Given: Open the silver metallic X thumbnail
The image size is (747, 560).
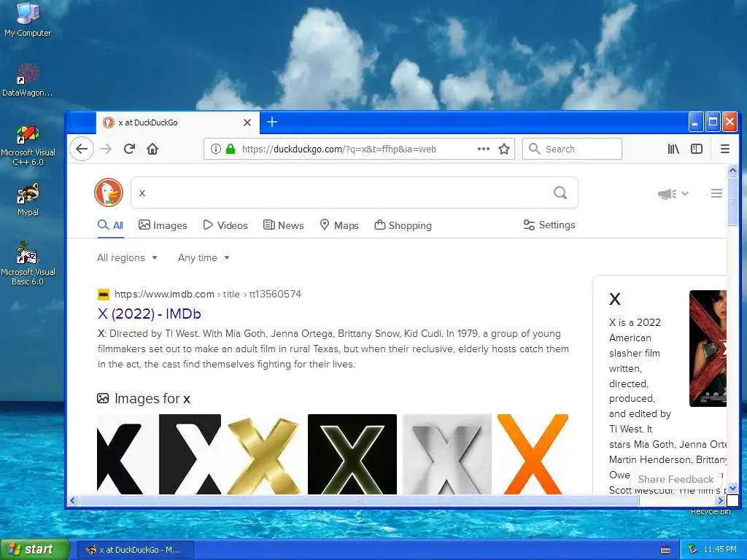Looking at the screenshot, I should tap(447, 454).
